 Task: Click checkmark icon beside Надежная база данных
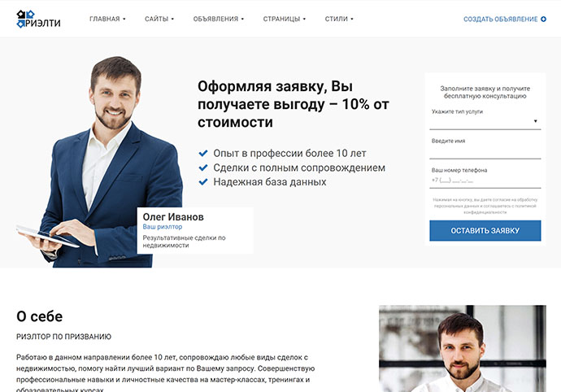coord(203,182)
